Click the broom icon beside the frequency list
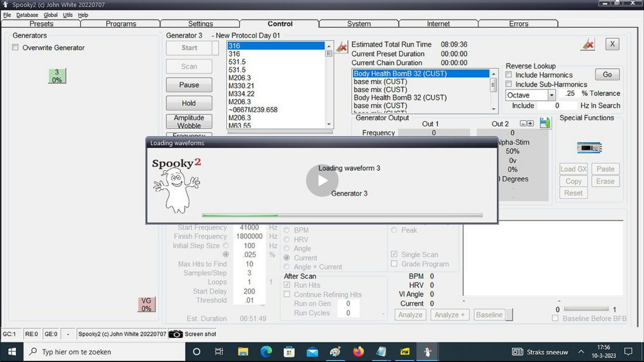The height and width of the screenshot is (362, 644). click(x=342, y=46)
